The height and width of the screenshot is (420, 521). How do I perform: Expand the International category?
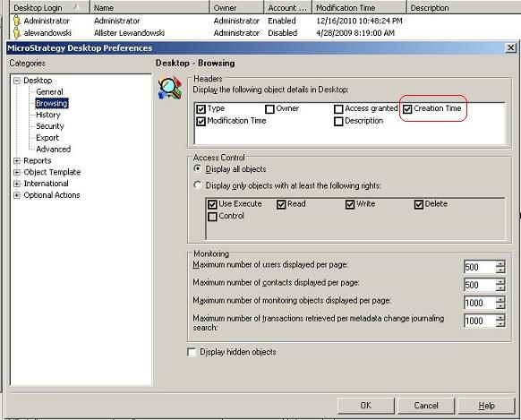pyautogui.click(x=17, y=184)
